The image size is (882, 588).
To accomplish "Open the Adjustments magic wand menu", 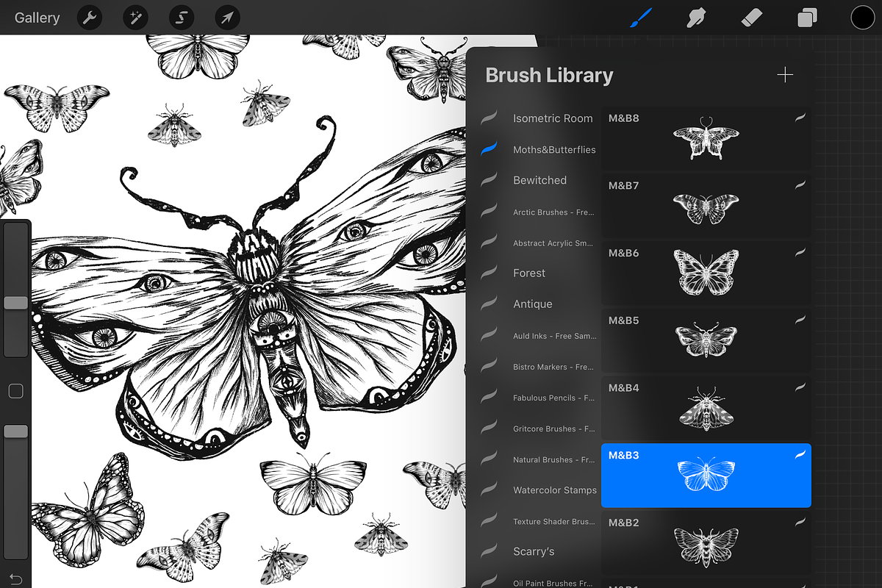I will tap(135, 18).
